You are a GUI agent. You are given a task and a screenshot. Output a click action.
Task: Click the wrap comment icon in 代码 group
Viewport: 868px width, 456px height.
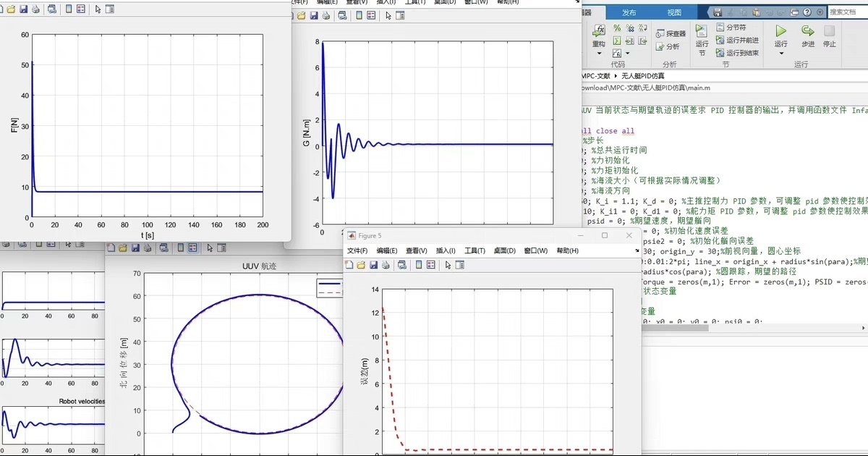[642, 28]
